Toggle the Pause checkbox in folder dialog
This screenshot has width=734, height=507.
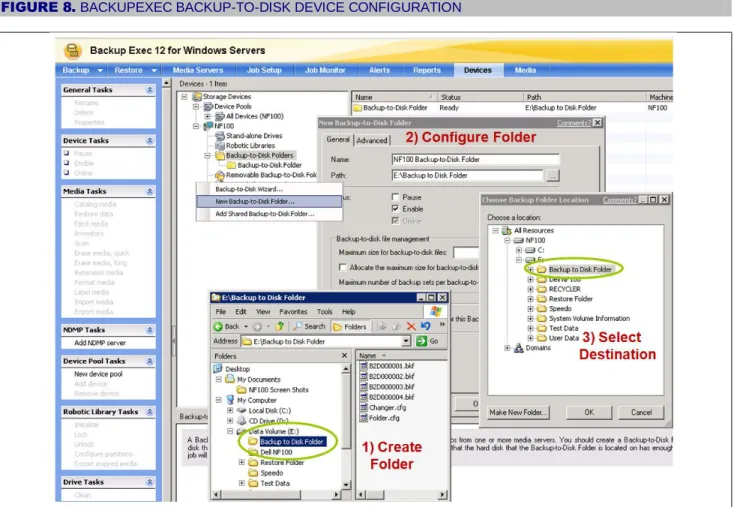point(396,197)
